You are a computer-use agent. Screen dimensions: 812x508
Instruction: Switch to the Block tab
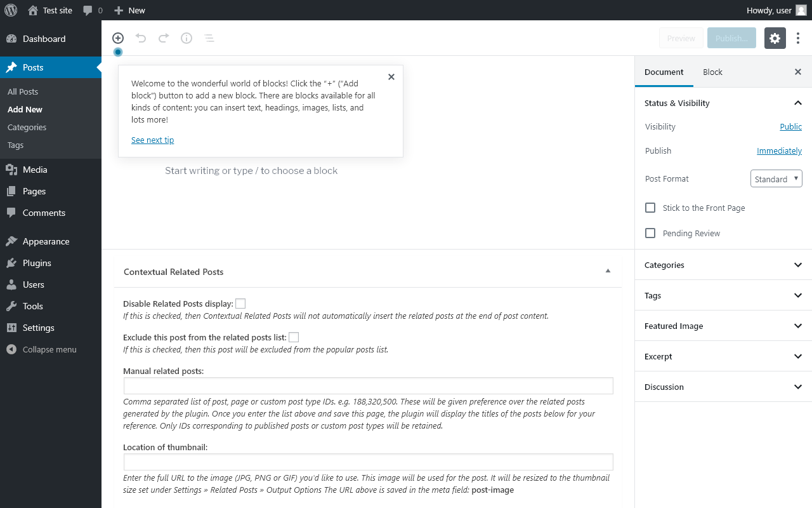712,72
